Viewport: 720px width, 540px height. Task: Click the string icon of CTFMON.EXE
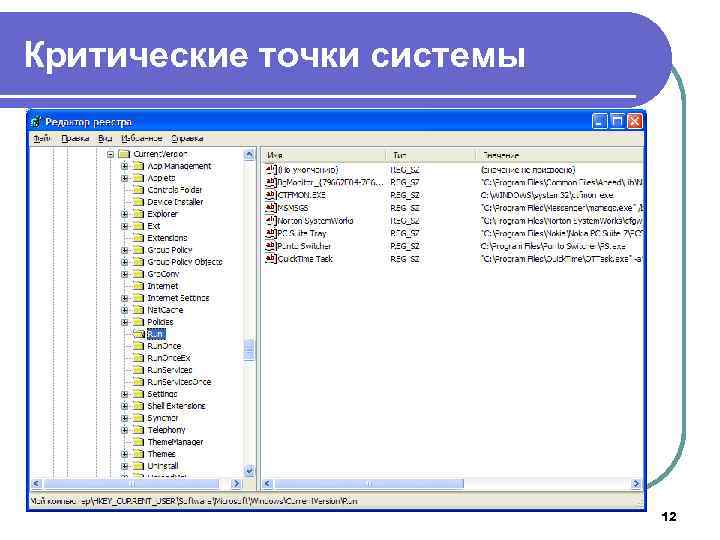(271, 195)
